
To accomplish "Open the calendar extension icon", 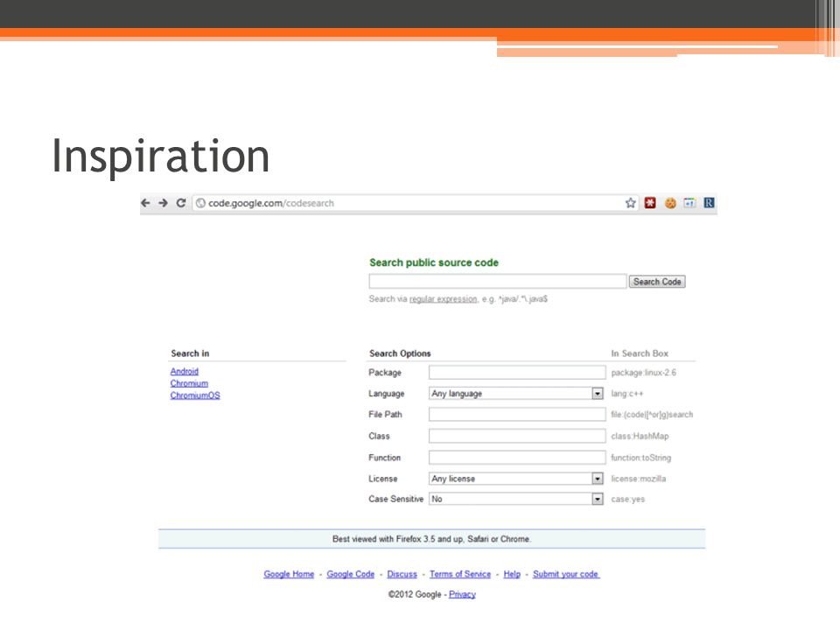I will tap(689, 203).
